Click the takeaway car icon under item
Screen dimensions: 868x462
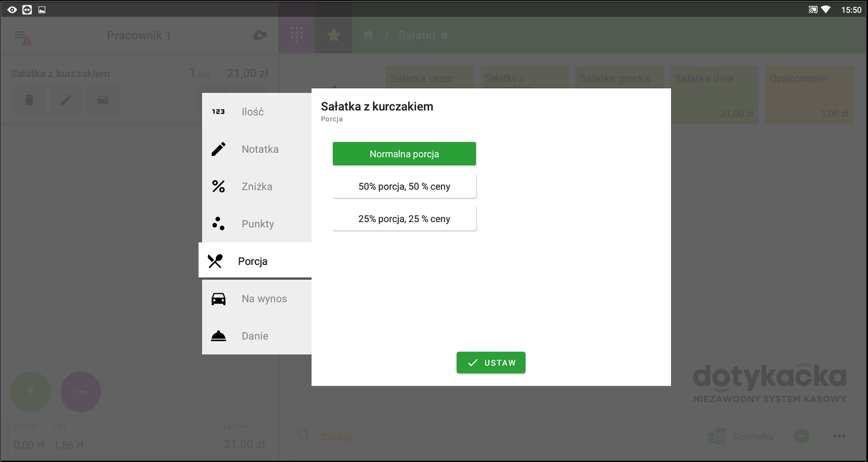click(103, 100)
